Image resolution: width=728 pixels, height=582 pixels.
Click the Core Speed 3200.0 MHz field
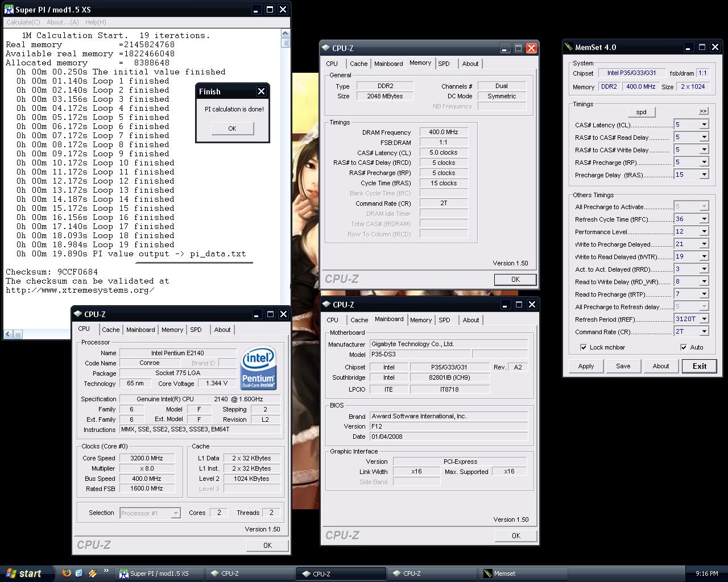[x=147, y=458]
